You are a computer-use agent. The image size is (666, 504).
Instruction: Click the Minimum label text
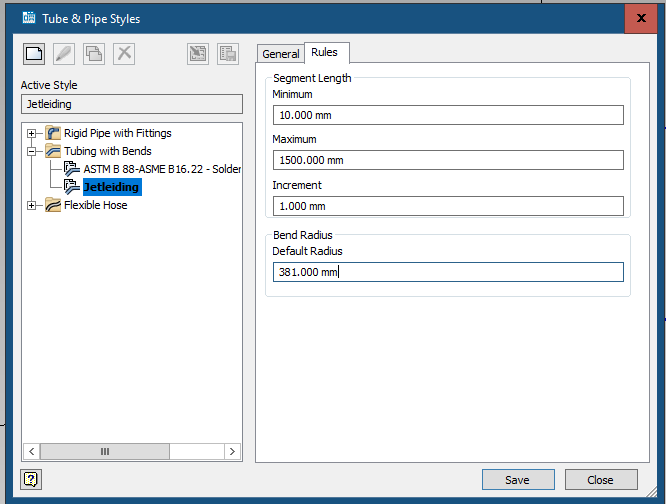[292, 94]
